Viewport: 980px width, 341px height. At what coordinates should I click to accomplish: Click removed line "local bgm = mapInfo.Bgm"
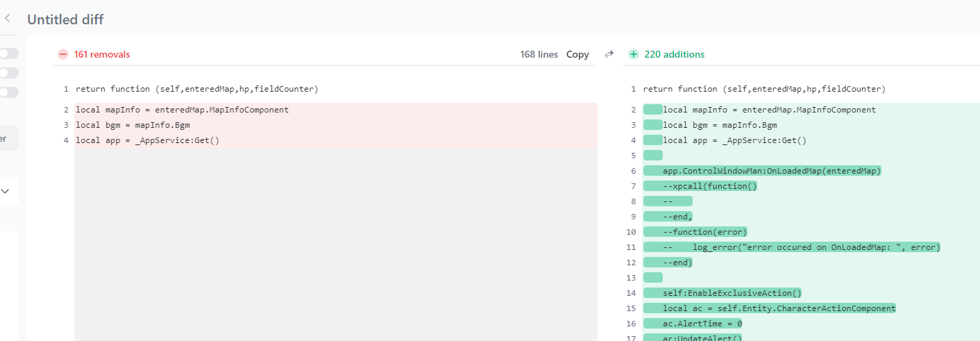(x=133, y=125)
